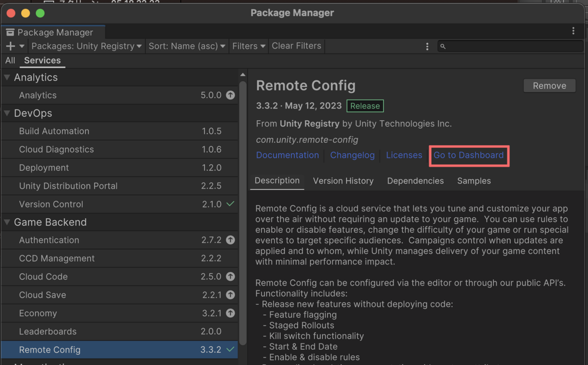The width and height of the screenshot is (588, 365).
Task: Switch to the All tab
Action: (10, 60)
